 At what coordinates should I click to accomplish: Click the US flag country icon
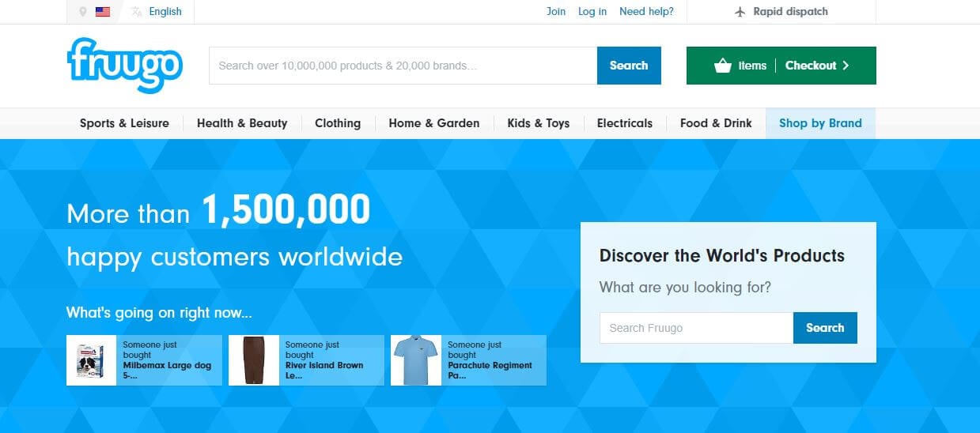click(103, 12)
